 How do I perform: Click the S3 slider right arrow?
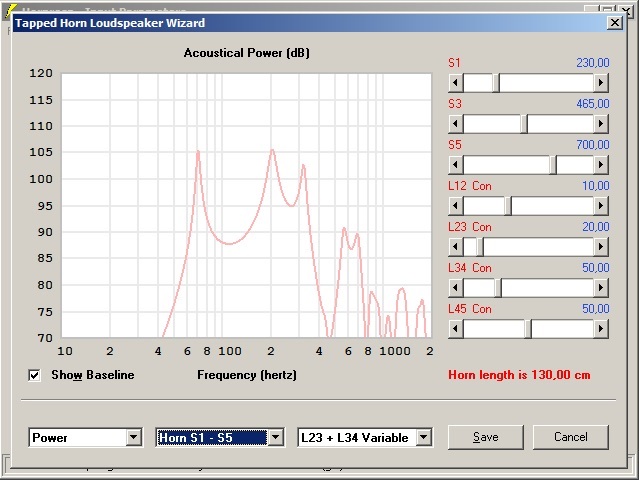point(601,124)
